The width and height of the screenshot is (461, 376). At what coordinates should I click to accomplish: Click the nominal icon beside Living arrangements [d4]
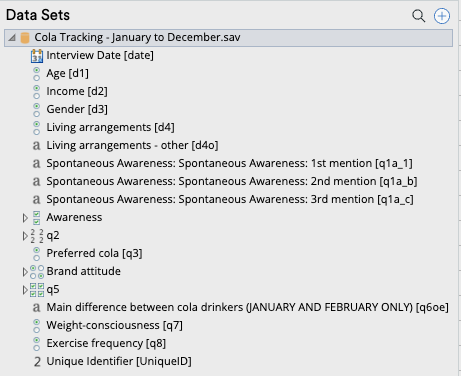point(37,128)
